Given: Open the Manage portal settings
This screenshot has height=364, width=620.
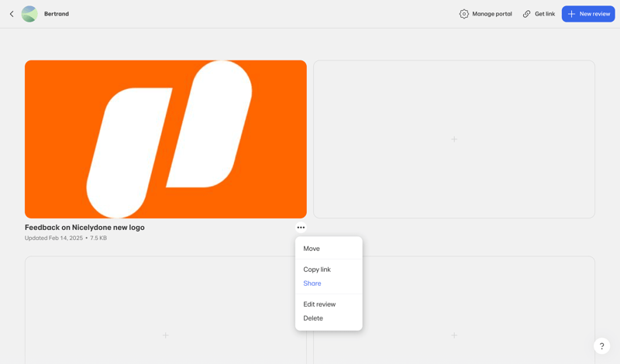Looking at the screenshot, I should coord(485,14).
